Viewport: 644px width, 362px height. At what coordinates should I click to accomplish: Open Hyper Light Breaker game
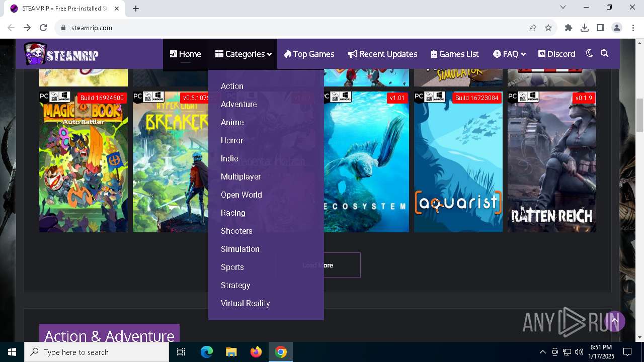(x=170, y=162)
